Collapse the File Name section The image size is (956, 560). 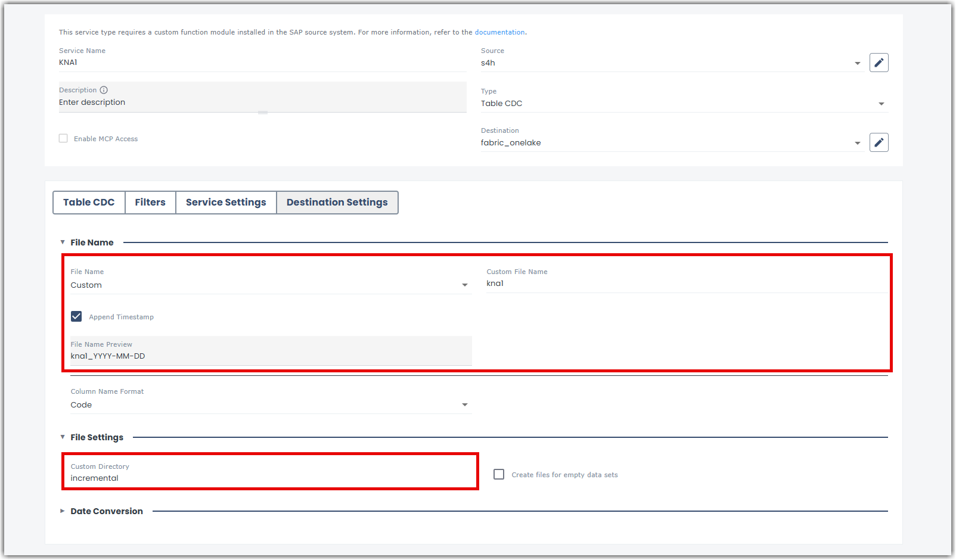63,242
